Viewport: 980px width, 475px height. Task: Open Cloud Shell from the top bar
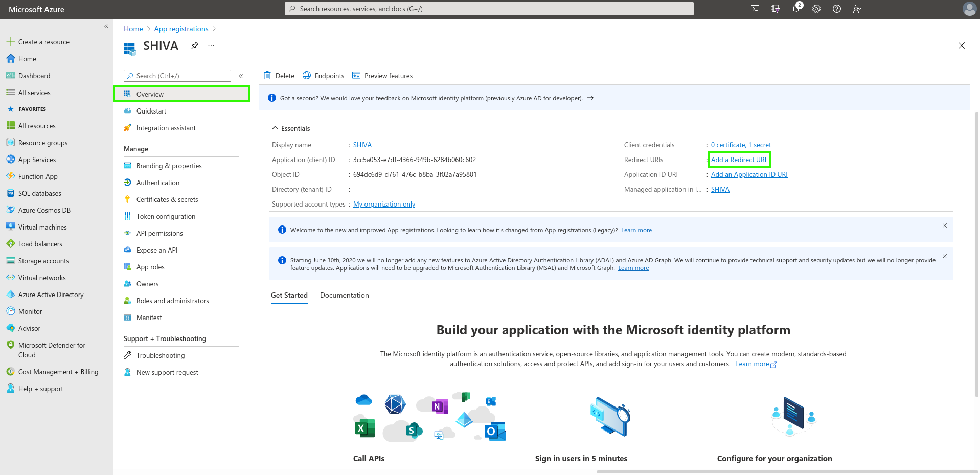tap(755, 9)
